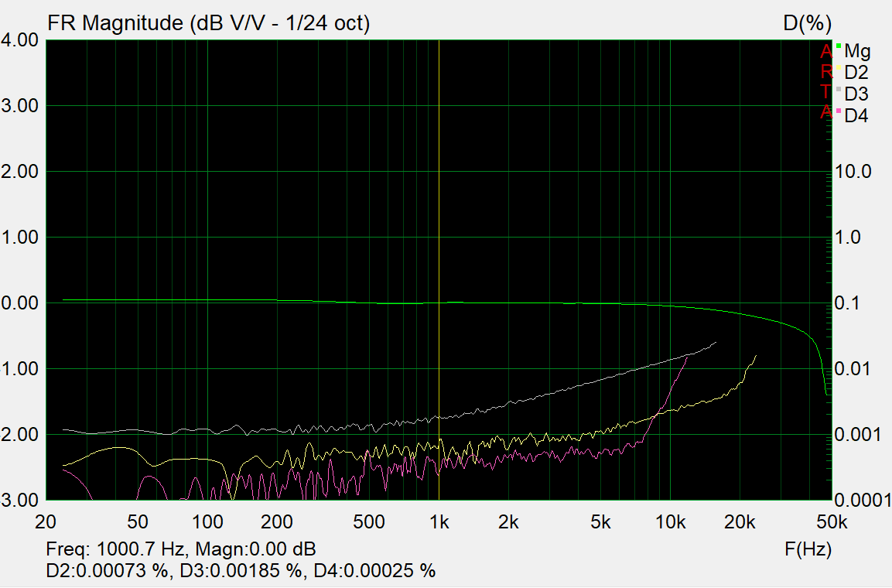Select the D3 legend label
This screenshot has width=892, height=588.
pyautogui.click(x=856, y=94)
